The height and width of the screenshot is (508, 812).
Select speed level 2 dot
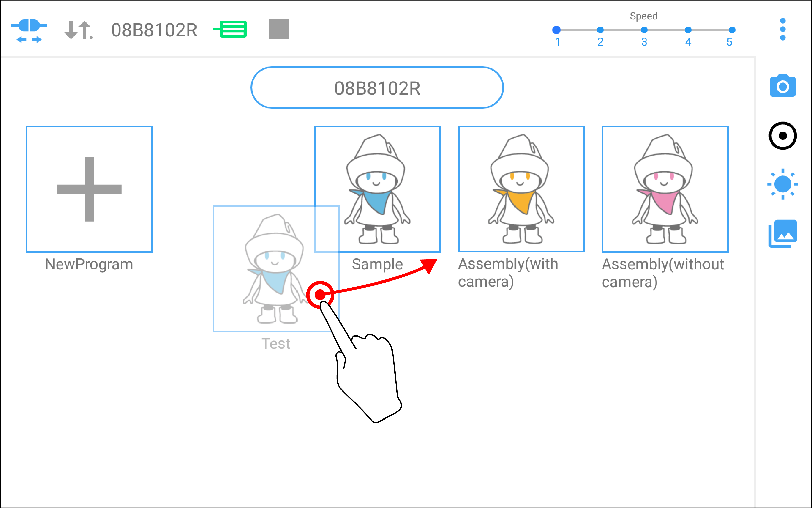coord(600,30)
